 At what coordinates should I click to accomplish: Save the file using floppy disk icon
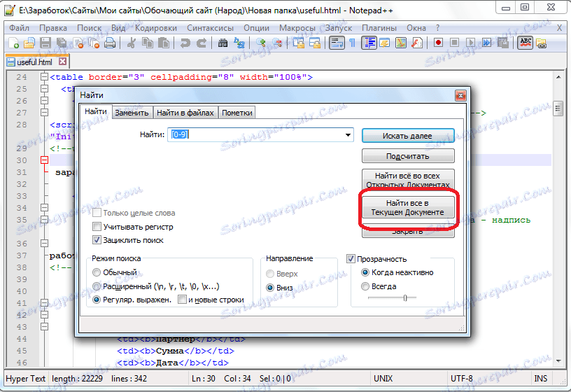pos(45,43)
